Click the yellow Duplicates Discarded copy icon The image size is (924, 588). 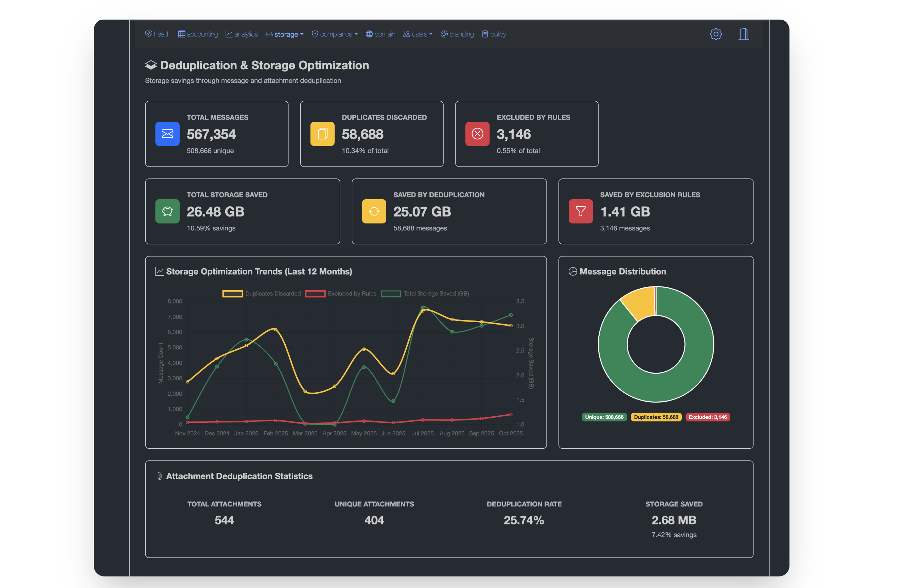322,134
